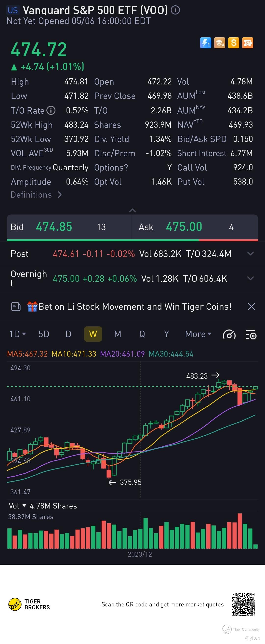Tap the blue lightning bolt badge icon
265x644 pixels.
pos(206,43)
